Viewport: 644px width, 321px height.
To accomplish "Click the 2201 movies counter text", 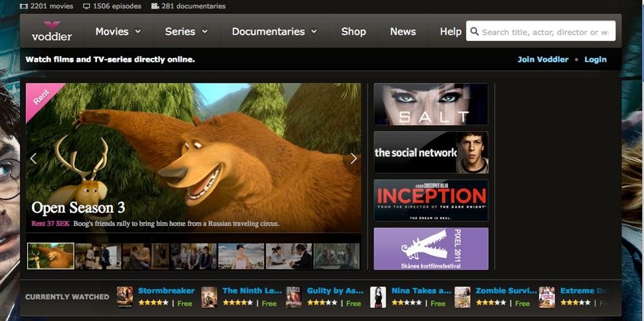I will [x=52, y=6].
